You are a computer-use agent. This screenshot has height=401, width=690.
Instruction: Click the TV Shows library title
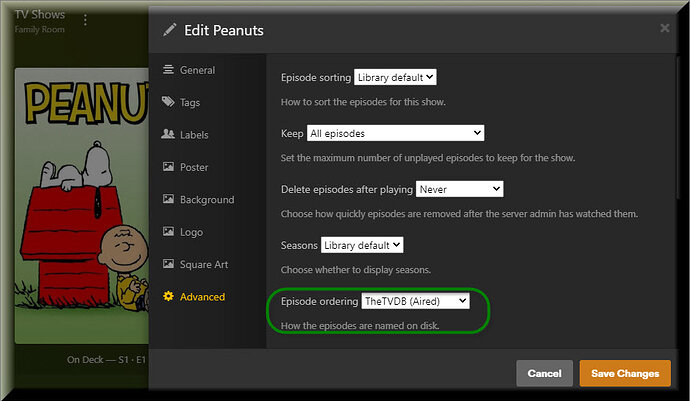coord(40,15)
